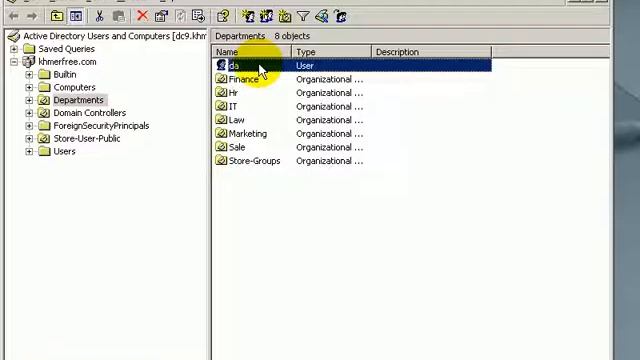Click the Cut scissors icon

[99, 16]
